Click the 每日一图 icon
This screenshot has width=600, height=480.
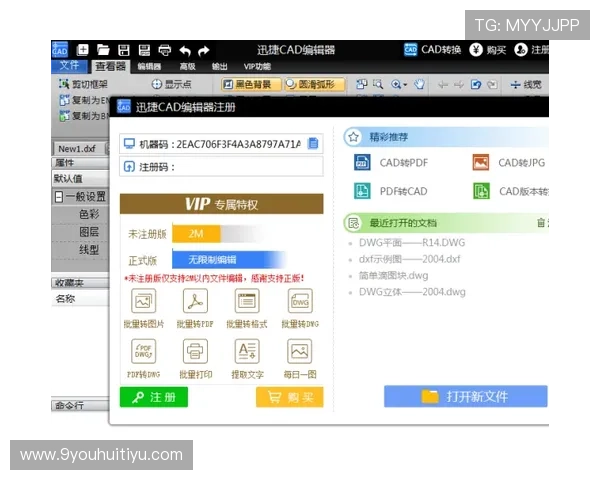pos(300,351)
